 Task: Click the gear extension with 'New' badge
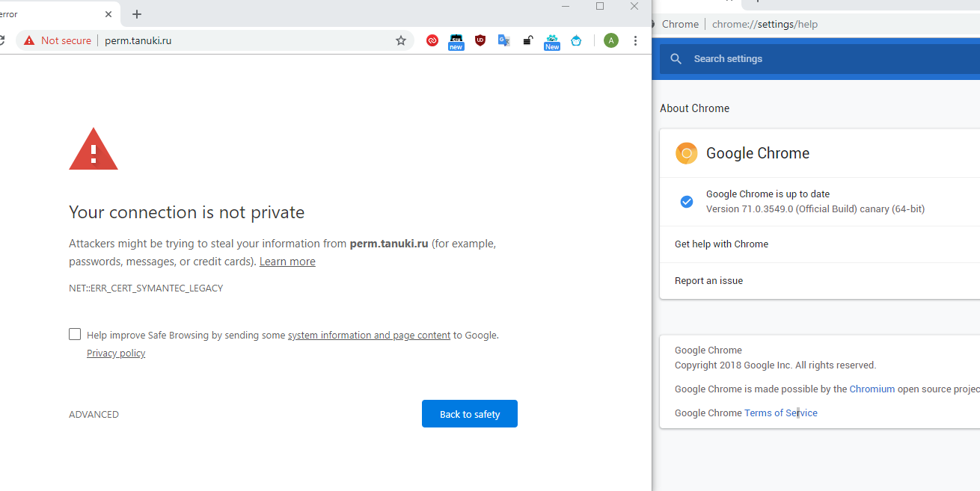551,39
